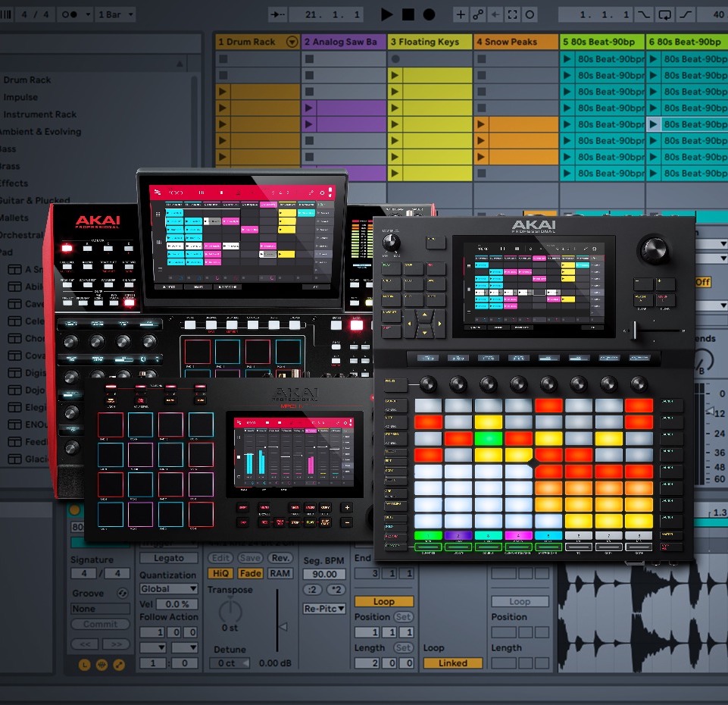The width and height of the screenshot is (728, 705).
Task: Toggle the orange Loop switch
Action: (384, 601)
